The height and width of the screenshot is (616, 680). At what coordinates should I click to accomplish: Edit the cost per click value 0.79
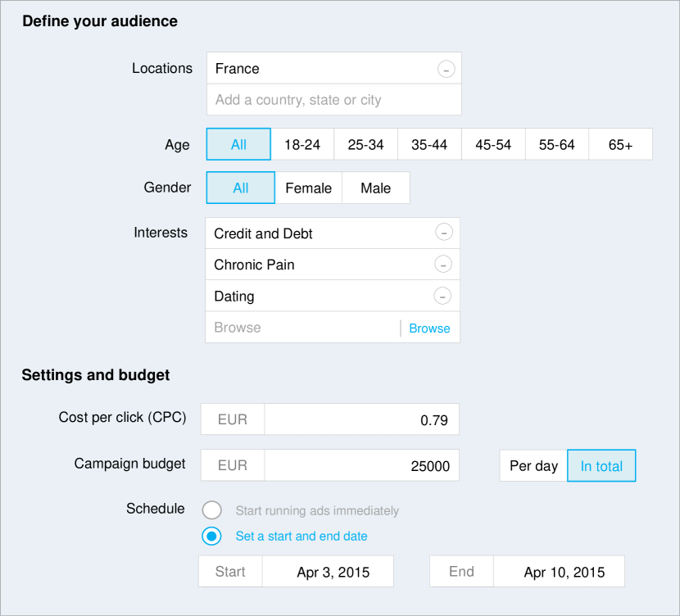[361, 419]
